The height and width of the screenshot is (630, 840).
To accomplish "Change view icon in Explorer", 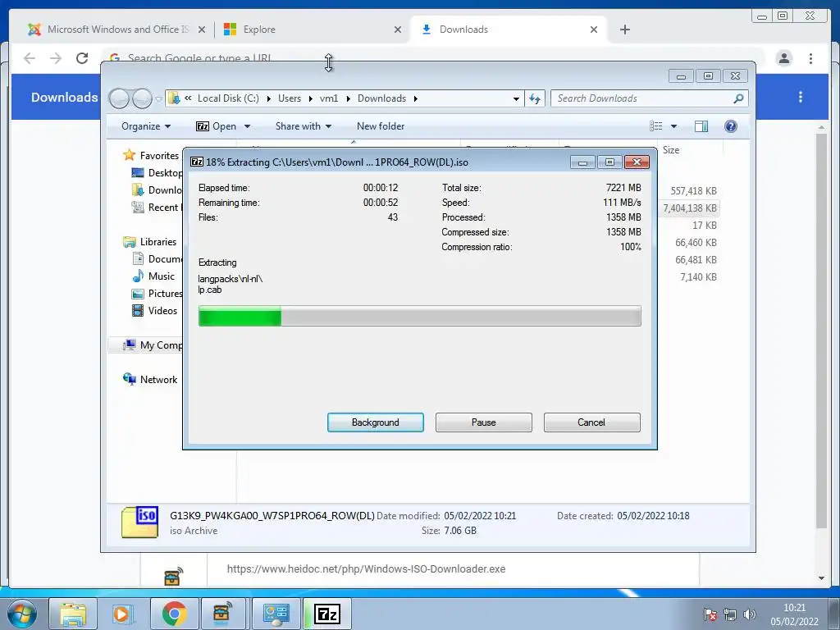I will [x=655, y=126].
